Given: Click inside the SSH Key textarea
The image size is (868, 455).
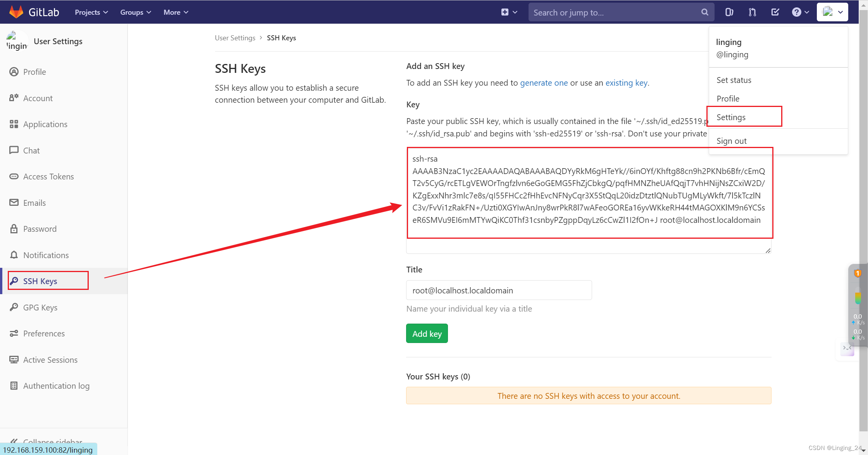Looking at the screenshot, I should pyautogui.click(x=589, y=200).
